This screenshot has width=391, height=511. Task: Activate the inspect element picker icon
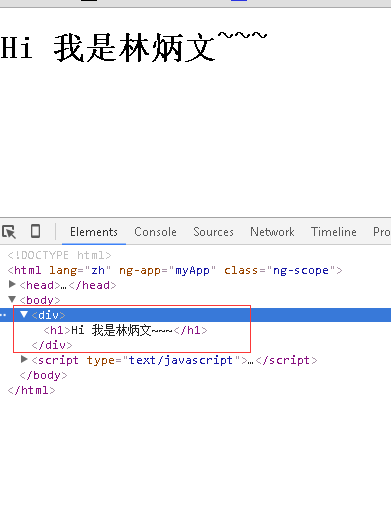[9, 232]
